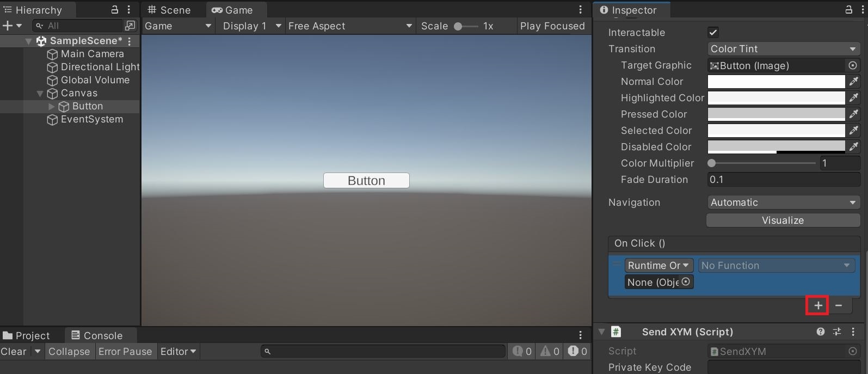The height and width of the screenshot is (374, 868).
Task: Click the Fade Duration field
Action: pyautogui.click(x=784, y=180)
